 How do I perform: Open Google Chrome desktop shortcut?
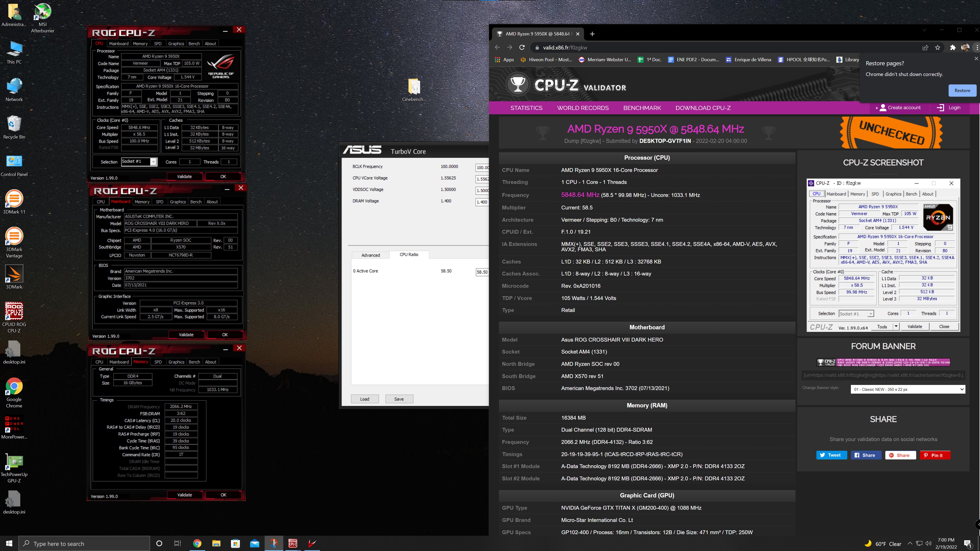click(14, 393)
